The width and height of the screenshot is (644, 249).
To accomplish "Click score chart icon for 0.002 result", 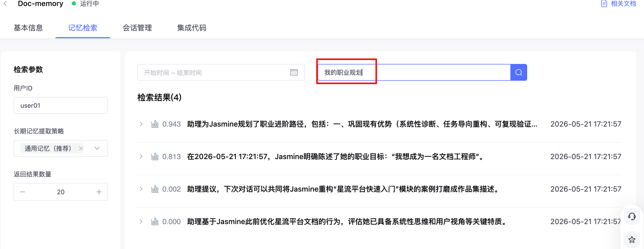I will click(155, 189).
